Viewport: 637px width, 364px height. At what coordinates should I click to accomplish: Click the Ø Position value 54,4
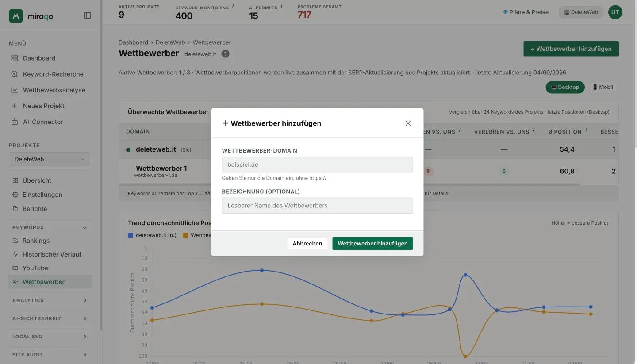tap(567, 149)
